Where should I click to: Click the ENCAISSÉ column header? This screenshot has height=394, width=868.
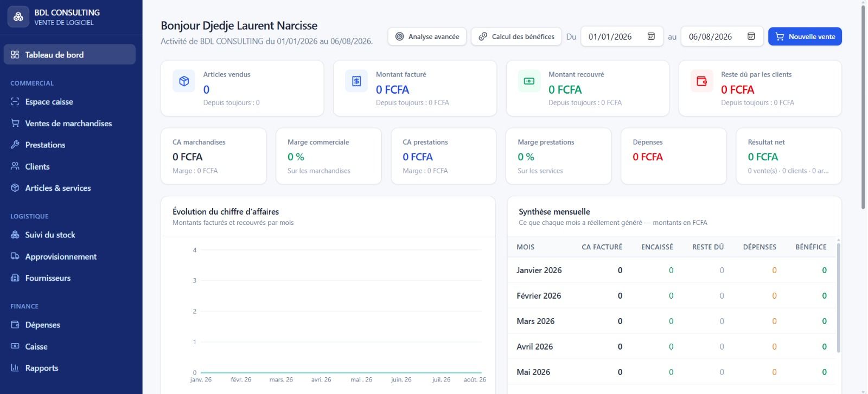[657, 247]
